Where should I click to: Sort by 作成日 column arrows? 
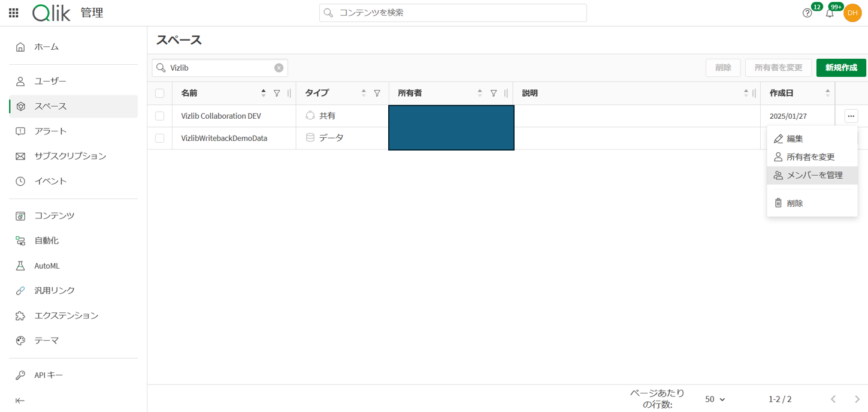pyautogui.click(x=828, y=93)
